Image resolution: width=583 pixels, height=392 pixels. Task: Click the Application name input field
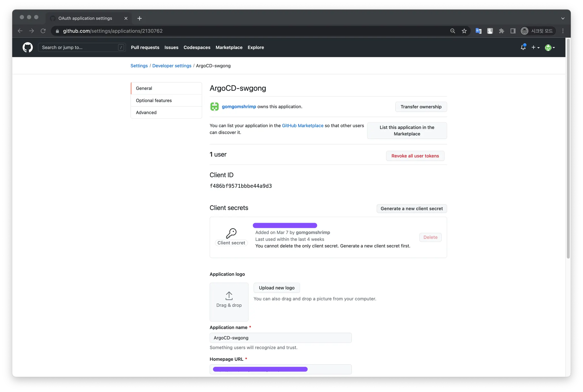[280, 338]
